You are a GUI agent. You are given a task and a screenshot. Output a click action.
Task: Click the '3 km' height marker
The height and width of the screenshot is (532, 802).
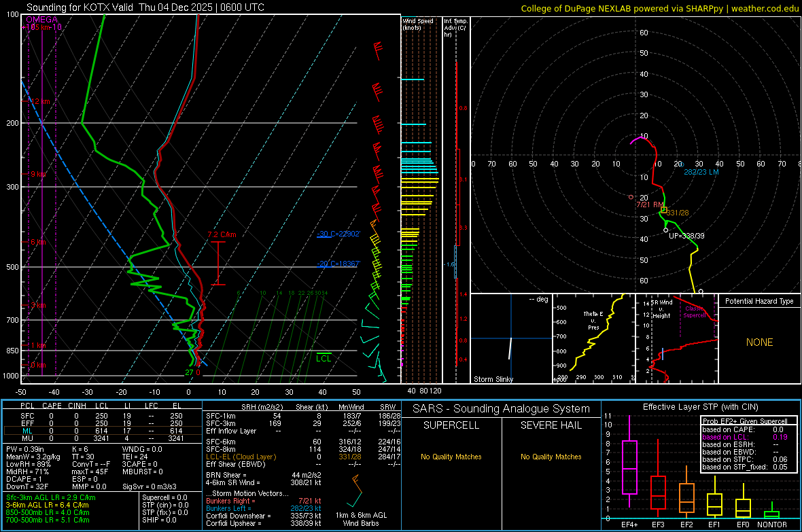38,305
